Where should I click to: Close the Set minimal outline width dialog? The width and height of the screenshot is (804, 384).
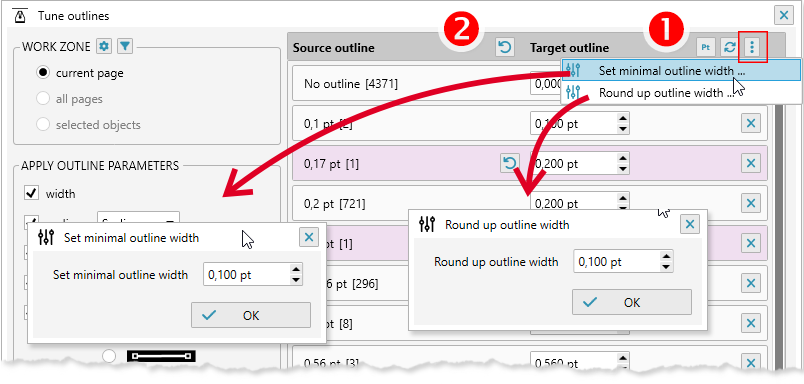tap(309, 237)
